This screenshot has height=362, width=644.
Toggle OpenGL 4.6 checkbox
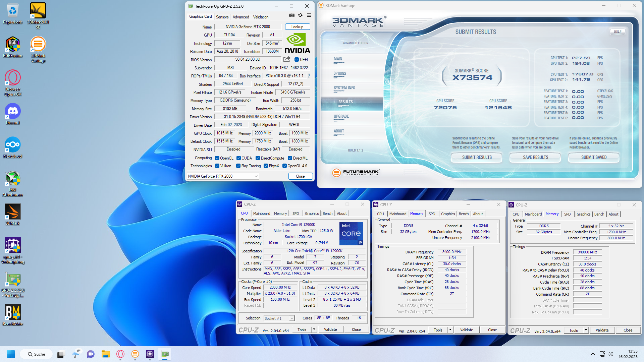(x=284, y=166)
